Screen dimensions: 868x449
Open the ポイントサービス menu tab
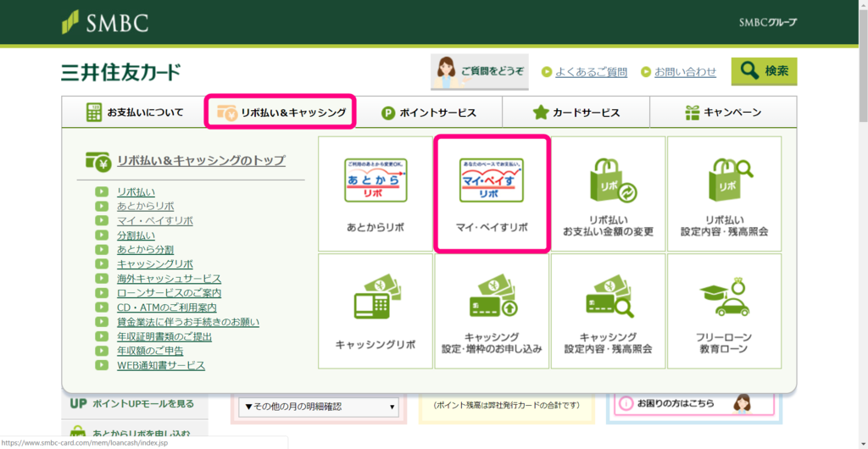pos(429,113)
